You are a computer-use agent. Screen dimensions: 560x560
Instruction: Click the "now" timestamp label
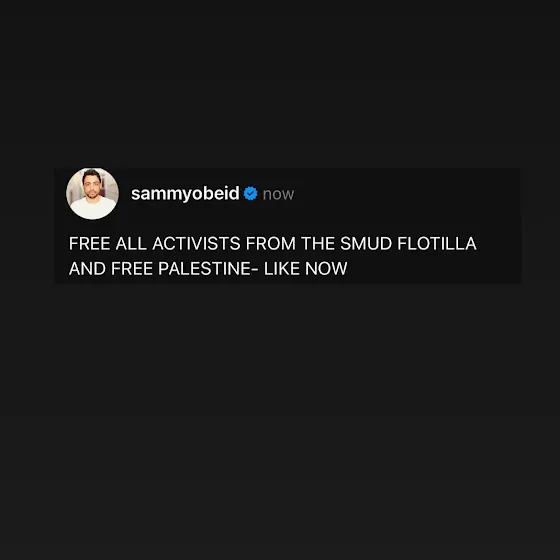278,194
